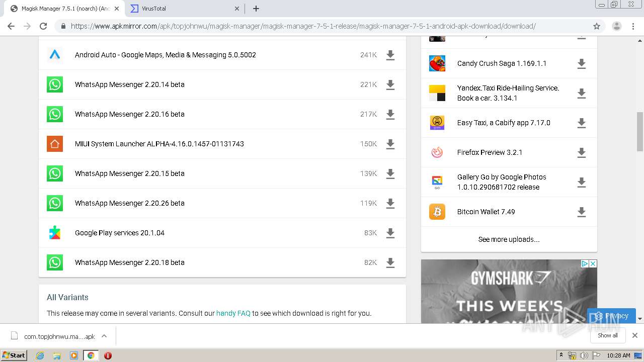Select the 241K download count

pos(368,55)
